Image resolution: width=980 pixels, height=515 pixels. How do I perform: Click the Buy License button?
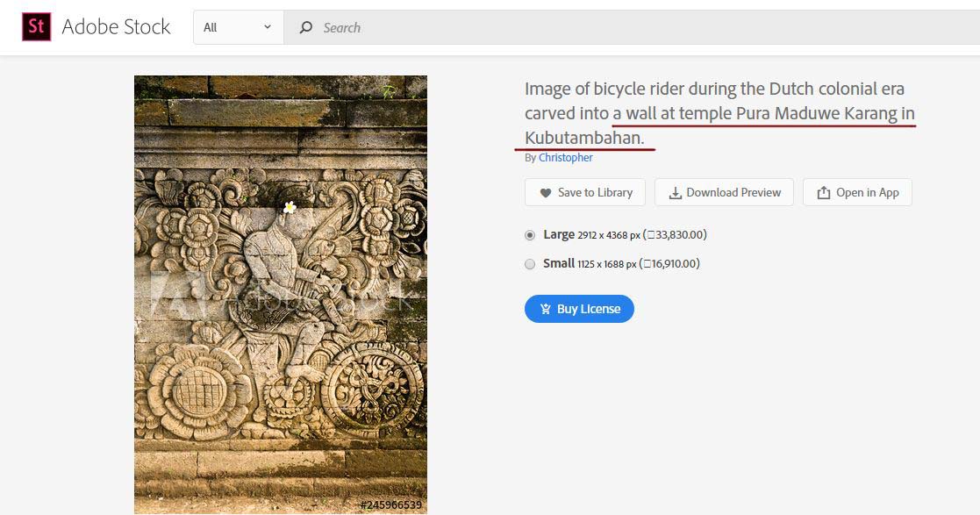(579, 308)
